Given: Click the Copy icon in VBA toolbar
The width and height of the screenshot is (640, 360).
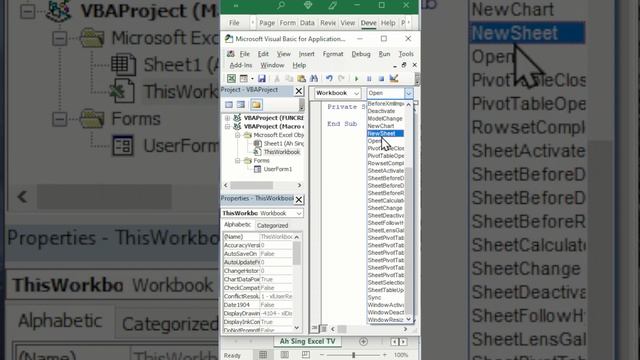Looking at the screenshot, I should point(289,78).
